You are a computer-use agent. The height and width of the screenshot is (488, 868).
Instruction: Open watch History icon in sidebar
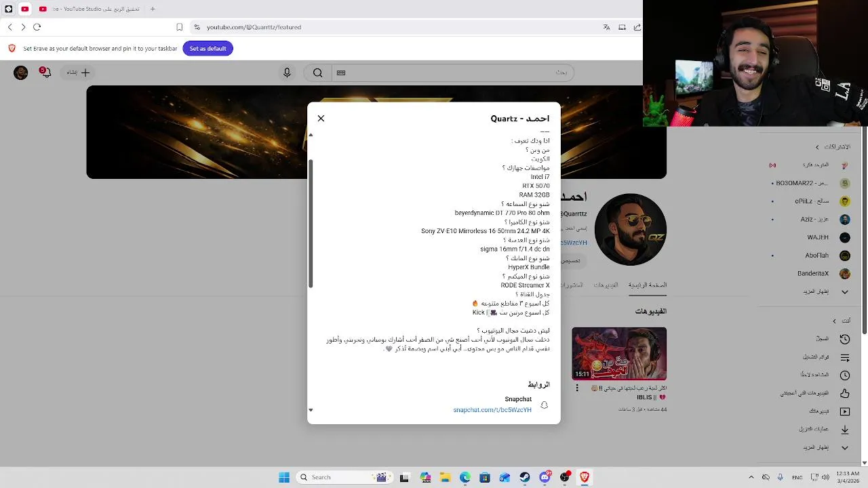[x=845, y=339]
